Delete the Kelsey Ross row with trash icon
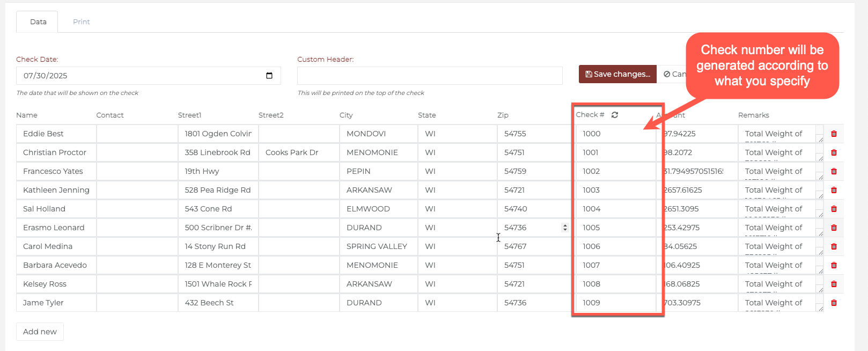 pos(834,284)
